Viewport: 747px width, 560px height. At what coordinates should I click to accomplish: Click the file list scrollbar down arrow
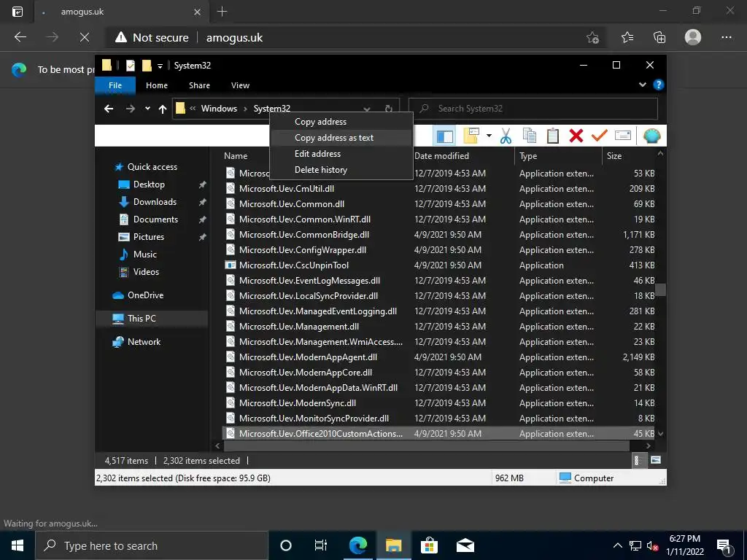(660, 433)
